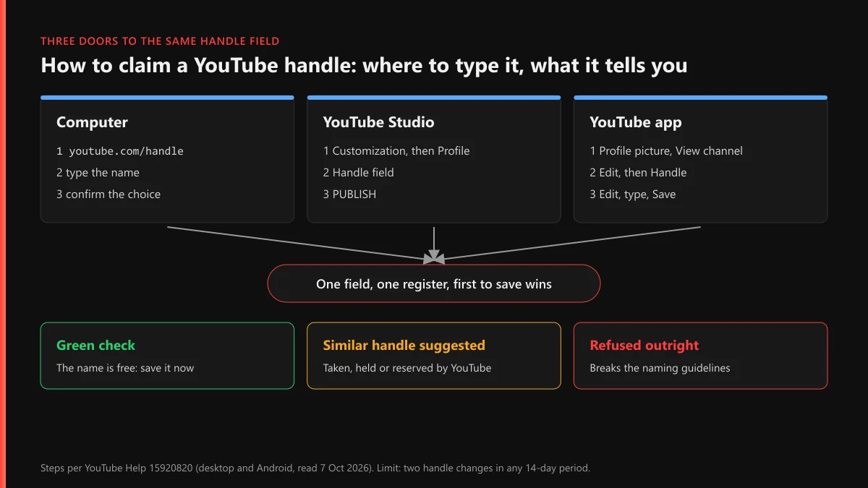Click the red 'THREE DOORS TO THE SAME HANDLE FIELD' caption
Screen dimensions: 868x488
[160, 41]
